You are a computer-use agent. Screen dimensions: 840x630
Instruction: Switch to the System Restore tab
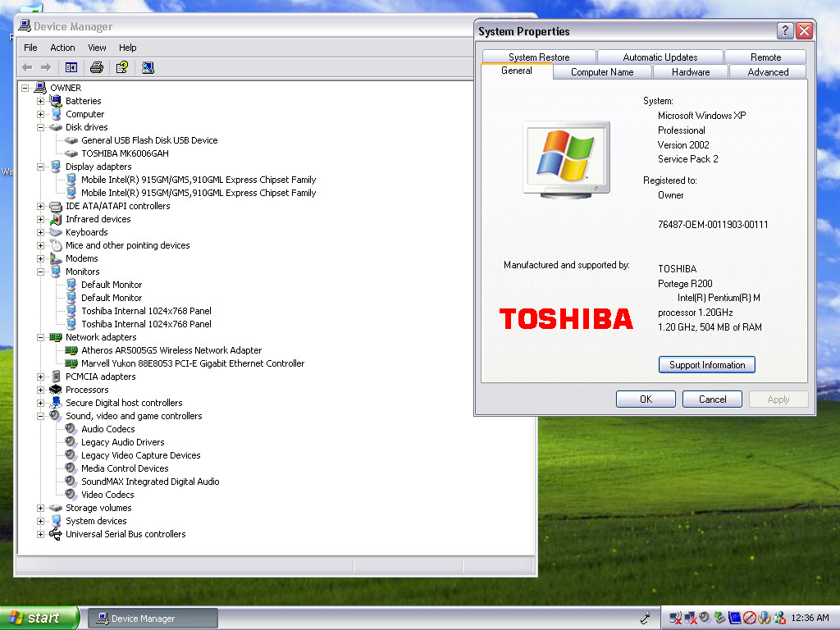[x=539, y=57]
